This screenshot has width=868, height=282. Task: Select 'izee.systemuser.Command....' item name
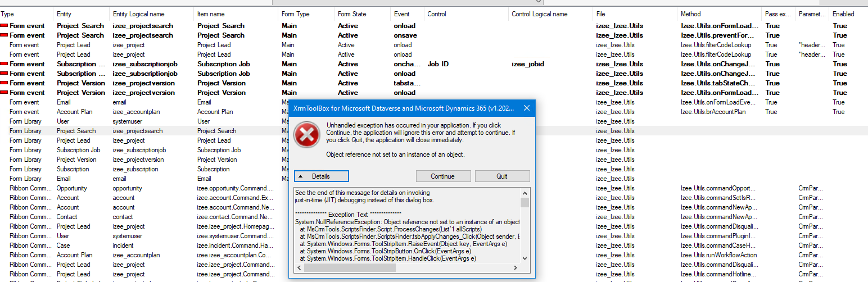(236, 236)
